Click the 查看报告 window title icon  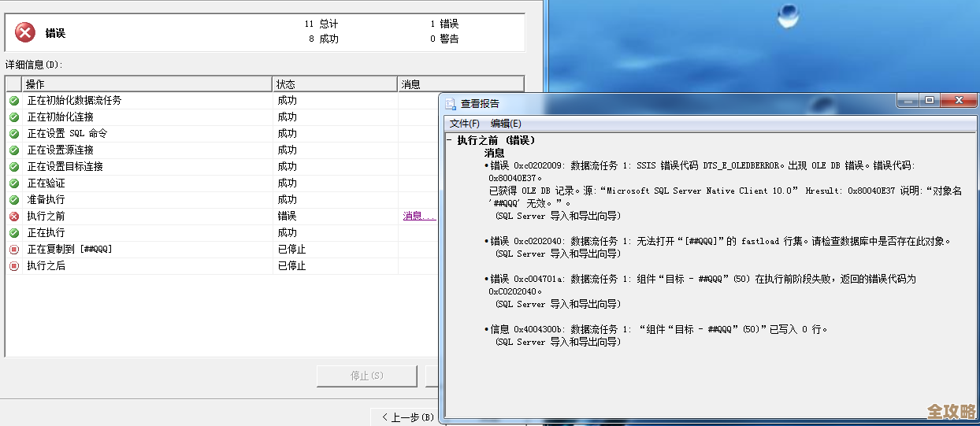point(451,103)
